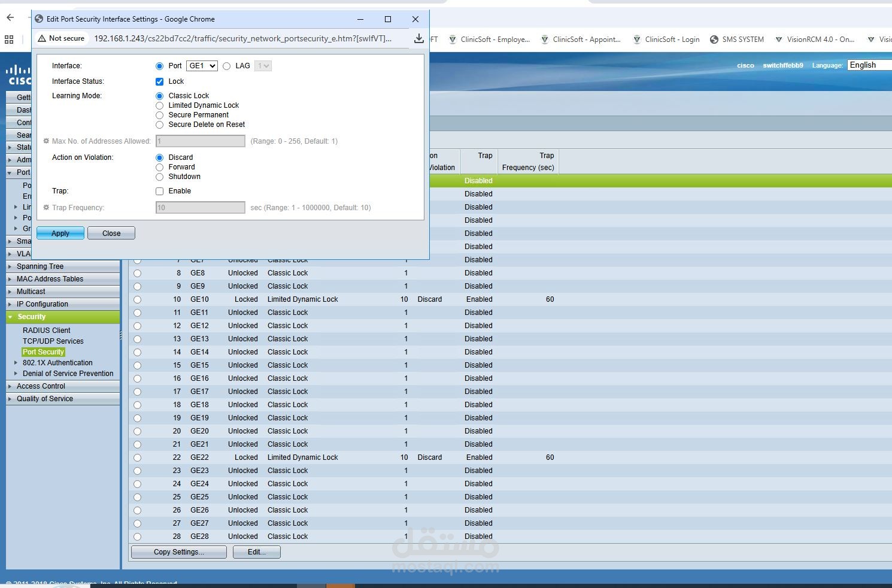The width and height of the screenshot is (892, 588).
Task: Expand Multicast menu
Action: pyautogui.click(x=63, y=292)
